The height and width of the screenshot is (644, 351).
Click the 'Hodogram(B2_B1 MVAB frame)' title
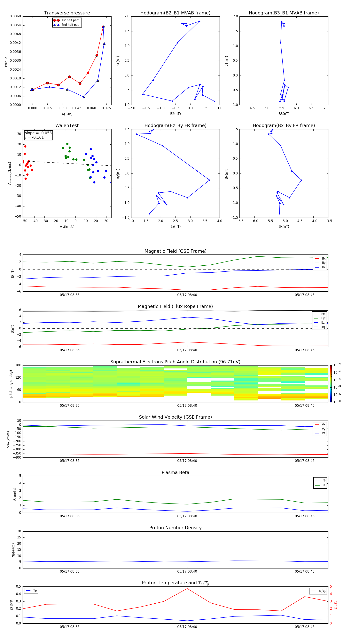click(175, 13)
